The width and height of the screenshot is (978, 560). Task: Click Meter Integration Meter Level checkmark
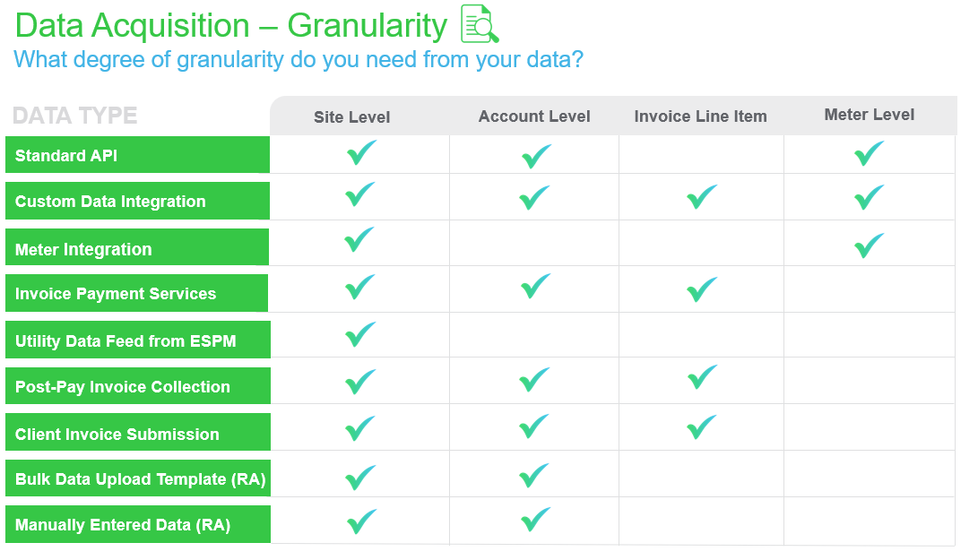coord(869,246)
